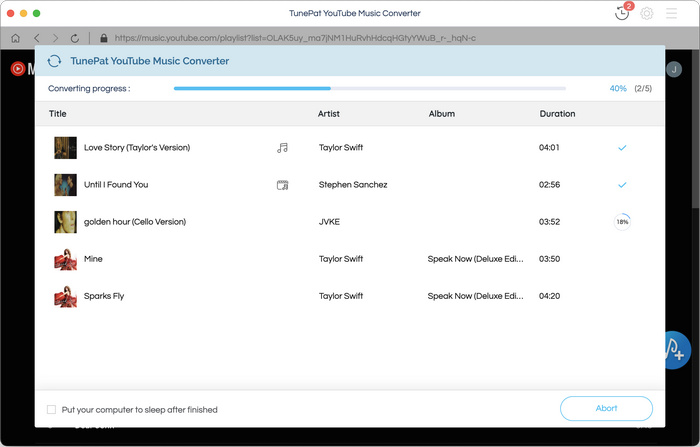Click the Duration column header
This screenshot has width=700, height=447.
click(557, 114)
